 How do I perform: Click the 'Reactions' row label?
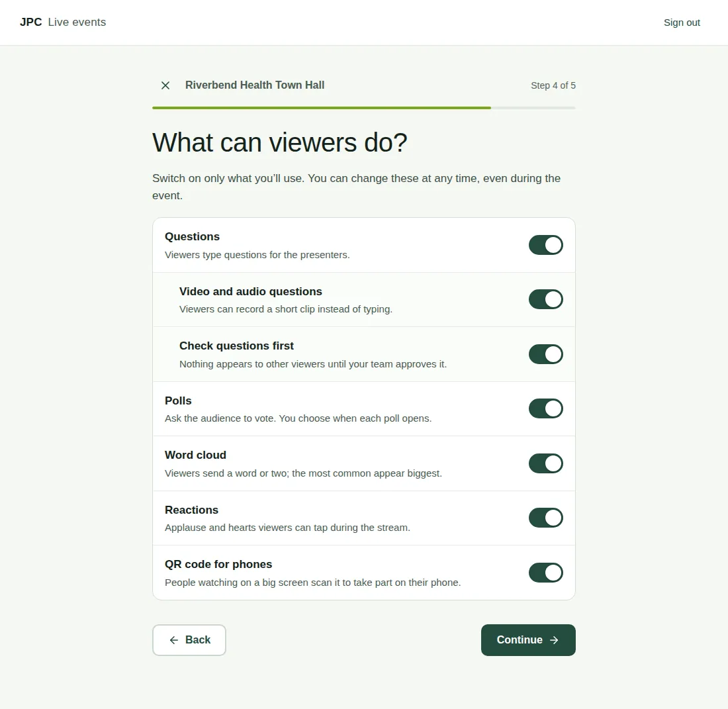(x=191, y=510)
